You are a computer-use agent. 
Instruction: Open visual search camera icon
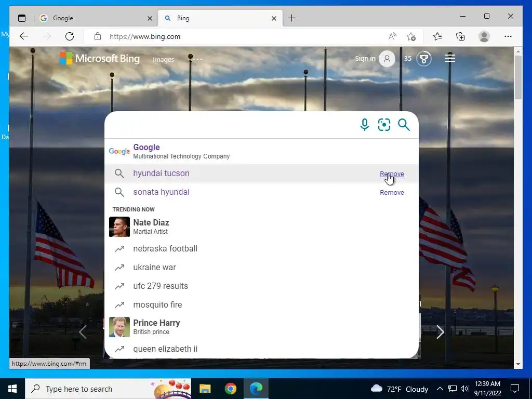[384, 125]
